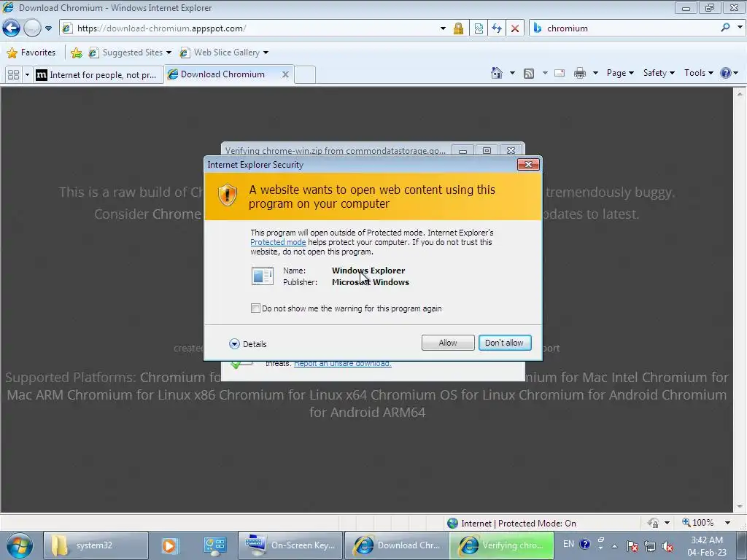Screen dimensions: 747x560
Task: Click the security padlock icon
Action: 458,28
